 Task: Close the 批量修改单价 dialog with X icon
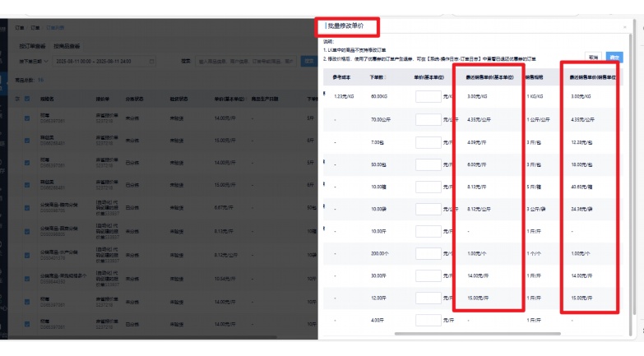(x=625, y=26)
